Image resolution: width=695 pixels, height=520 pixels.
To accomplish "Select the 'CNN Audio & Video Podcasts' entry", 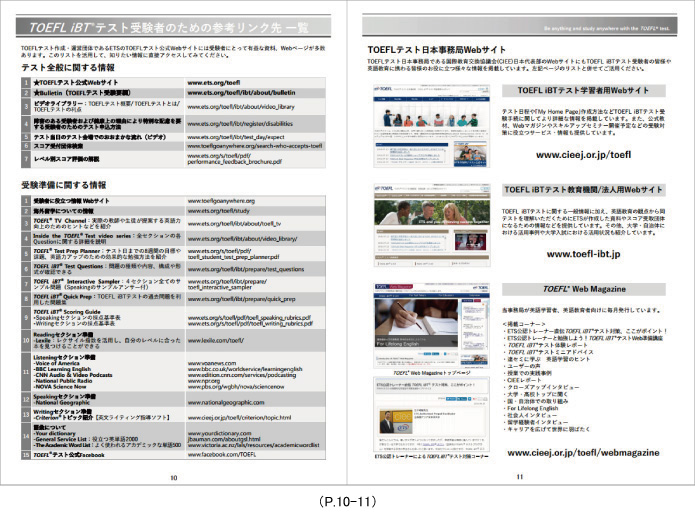I will 73,375.
